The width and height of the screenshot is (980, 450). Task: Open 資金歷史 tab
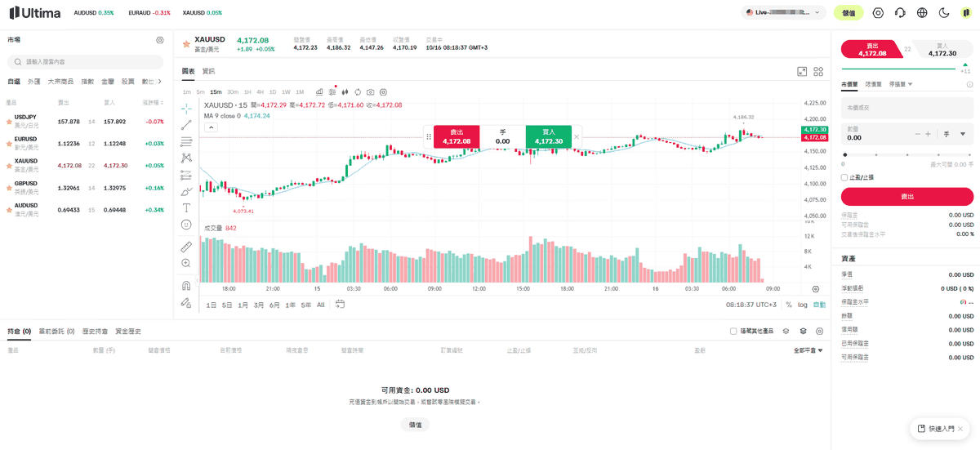point(128,332)
